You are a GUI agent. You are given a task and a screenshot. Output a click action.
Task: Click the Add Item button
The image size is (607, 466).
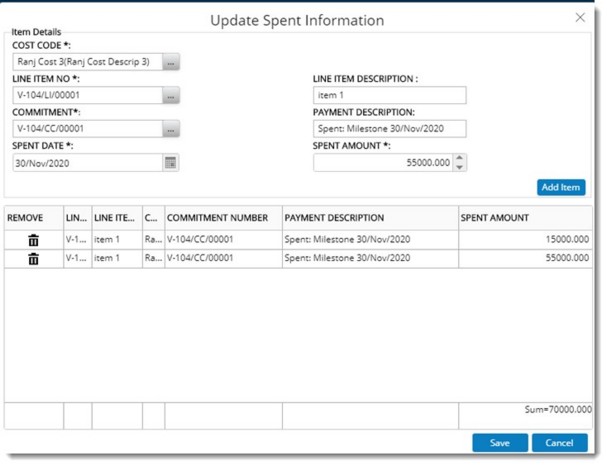click(x=561, y=187)
